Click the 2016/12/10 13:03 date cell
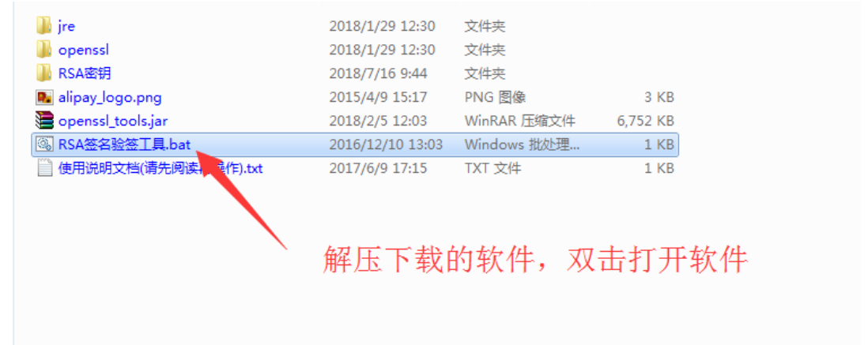868x345 pixels. pyautogui.click(x=386, y=144)
